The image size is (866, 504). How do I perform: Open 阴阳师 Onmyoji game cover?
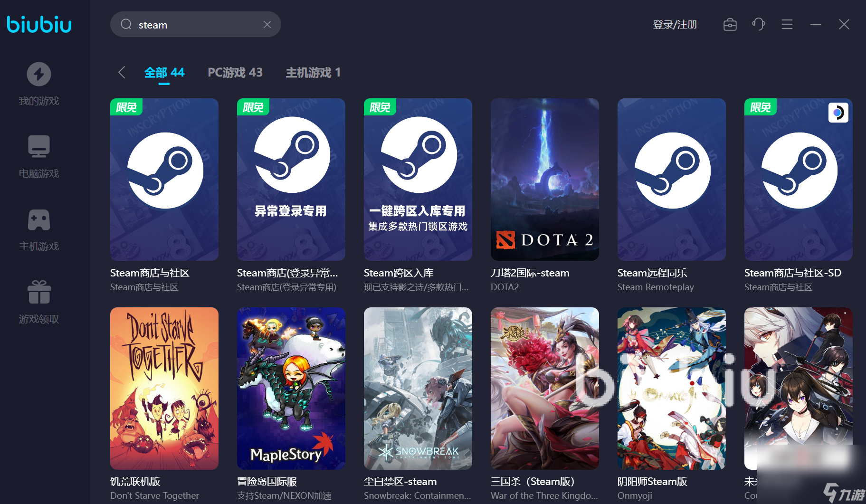pos(672,389)
